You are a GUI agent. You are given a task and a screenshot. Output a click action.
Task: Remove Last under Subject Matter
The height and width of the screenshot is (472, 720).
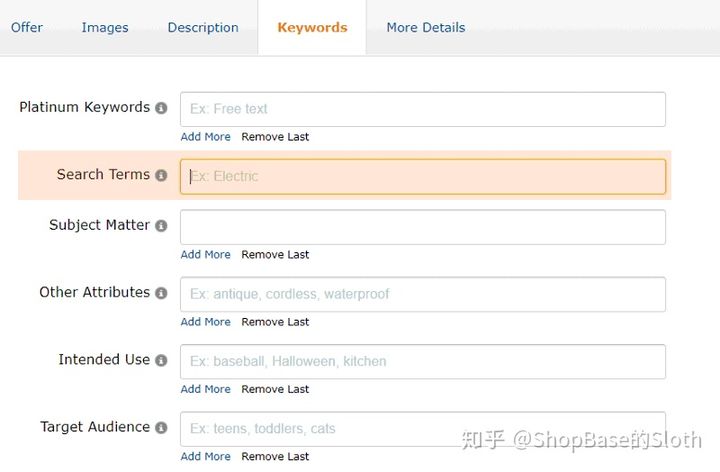click(275, 255)
